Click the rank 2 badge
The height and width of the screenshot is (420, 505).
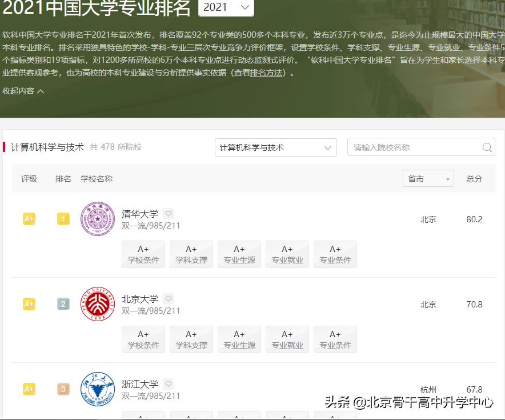tap(63, 304)
